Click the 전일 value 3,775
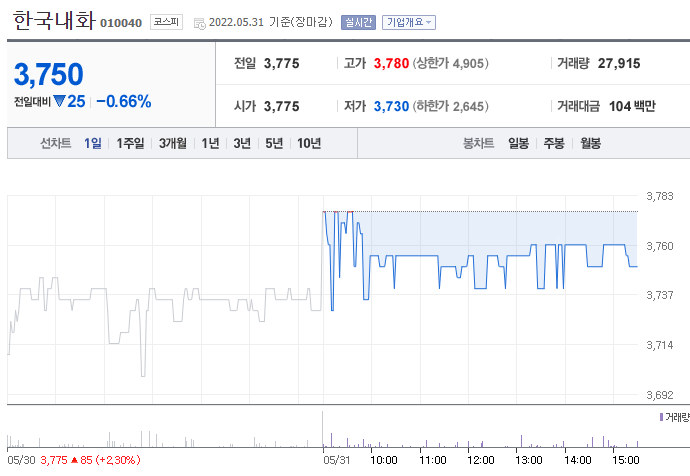Image resolution: width=690 pixels, height=476 pixels. 282,63
